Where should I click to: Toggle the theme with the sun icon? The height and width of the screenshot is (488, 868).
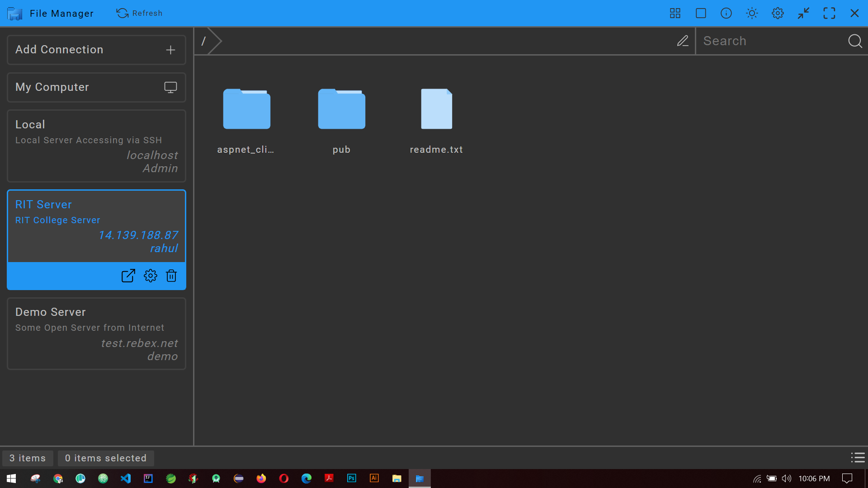(751, 13)
